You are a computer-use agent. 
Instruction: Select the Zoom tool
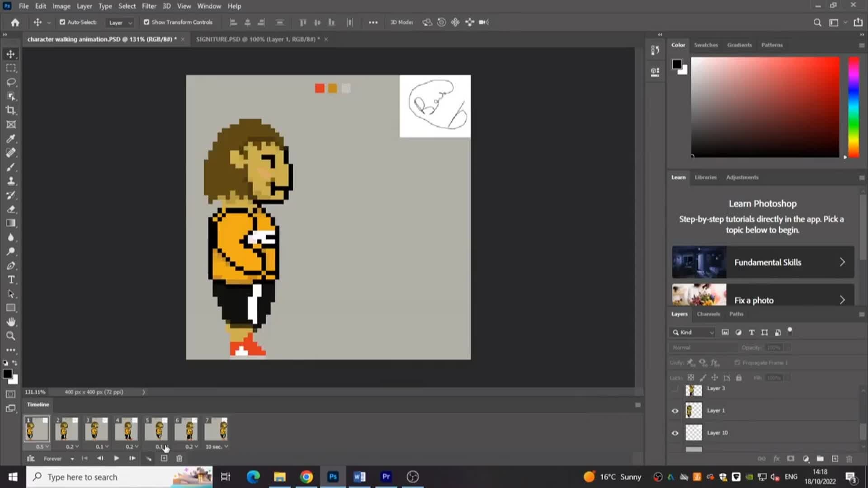coord(11,336)
